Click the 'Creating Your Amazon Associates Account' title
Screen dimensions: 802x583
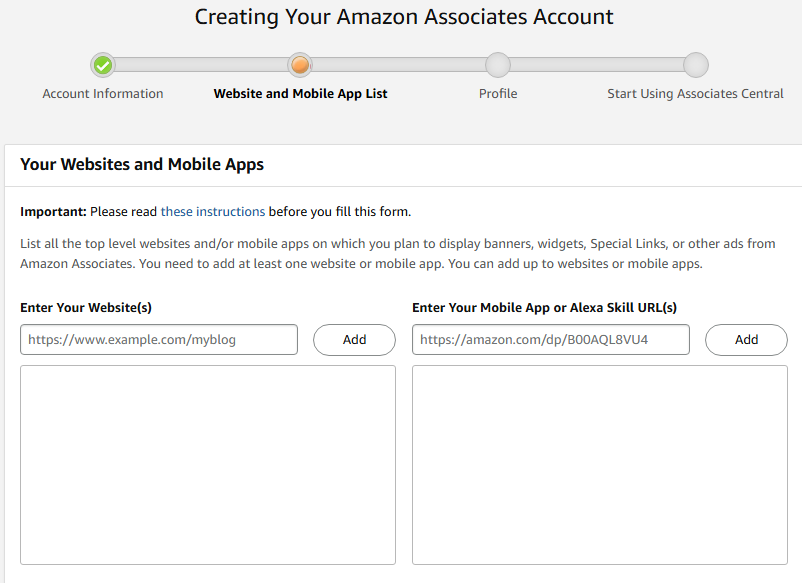pyautogui.click(x=404, y=17)
